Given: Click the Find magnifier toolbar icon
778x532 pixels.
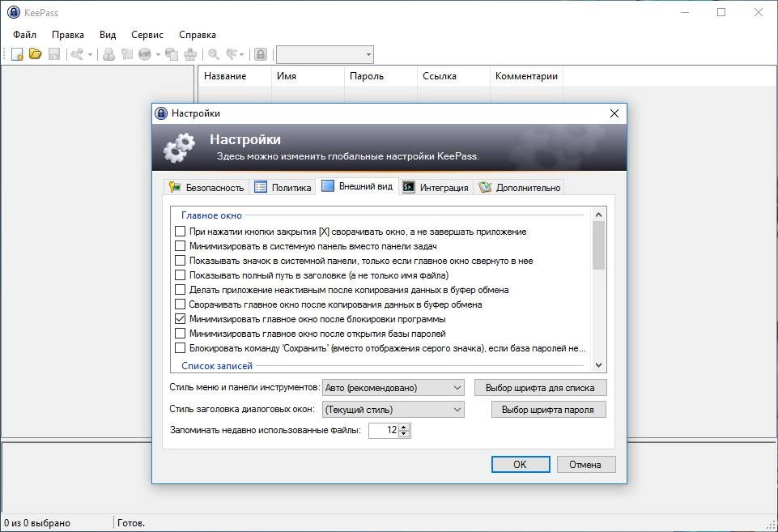Looking at the screenshot, I should tap(214, 54).
